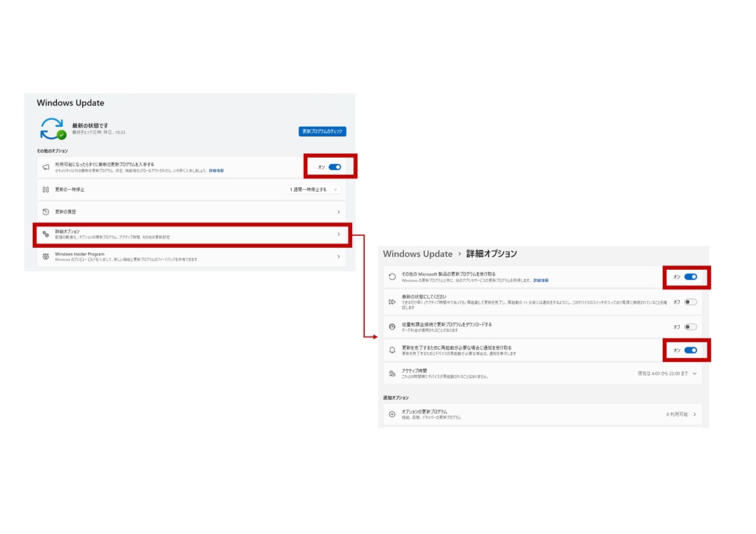
Task: Enable 従量制課金接続で更新プログラムをダウンロードする toggle
Action: pos(690,327)
